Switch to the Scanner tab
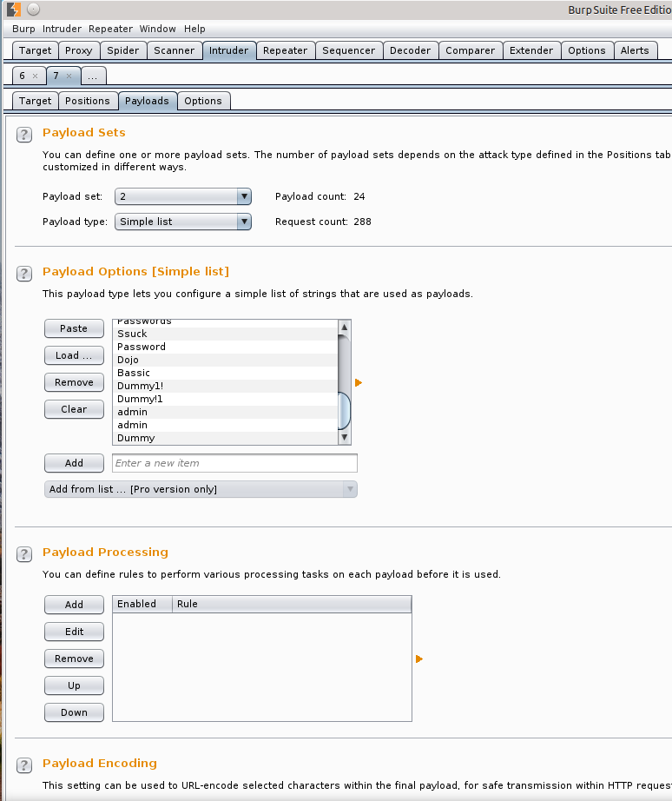Viewport: 672px width, 801px height. [x=175, y=50]
